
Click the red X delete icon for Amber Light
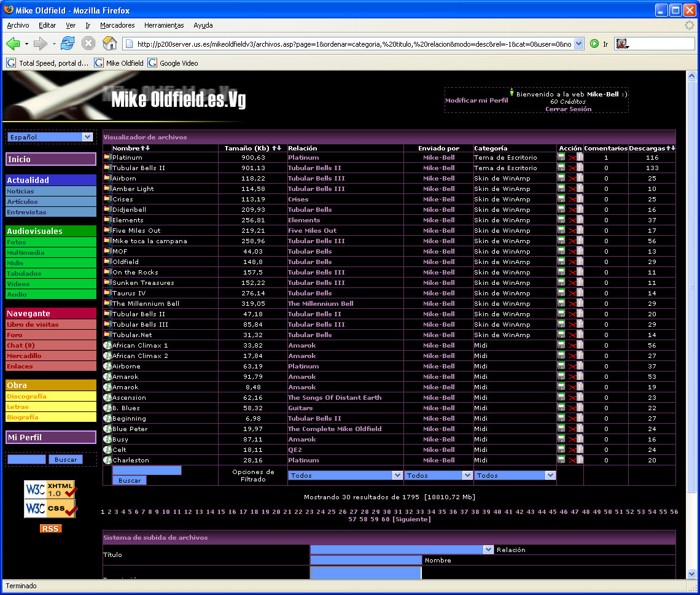click(572, 189)
